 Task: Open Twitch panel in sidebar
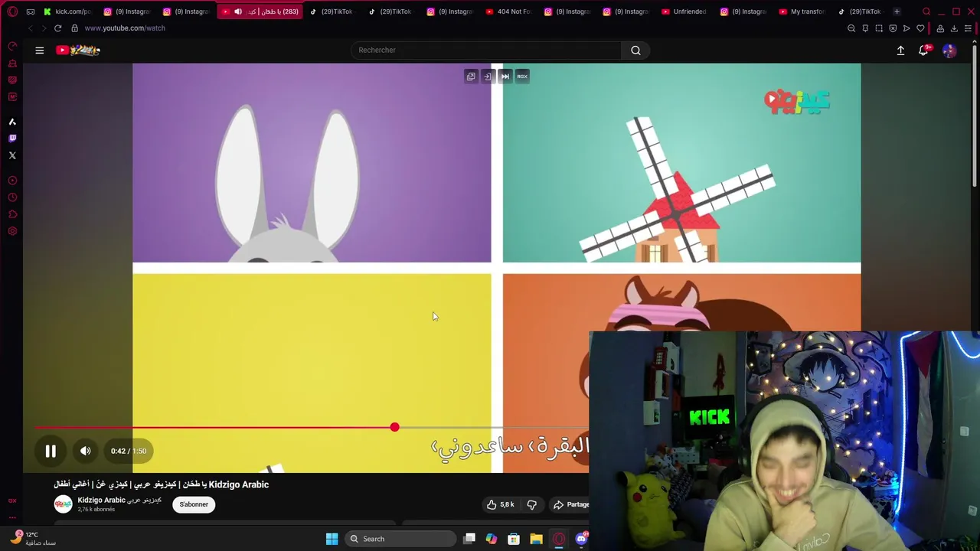pyautogui.click(x=12, y=139)
